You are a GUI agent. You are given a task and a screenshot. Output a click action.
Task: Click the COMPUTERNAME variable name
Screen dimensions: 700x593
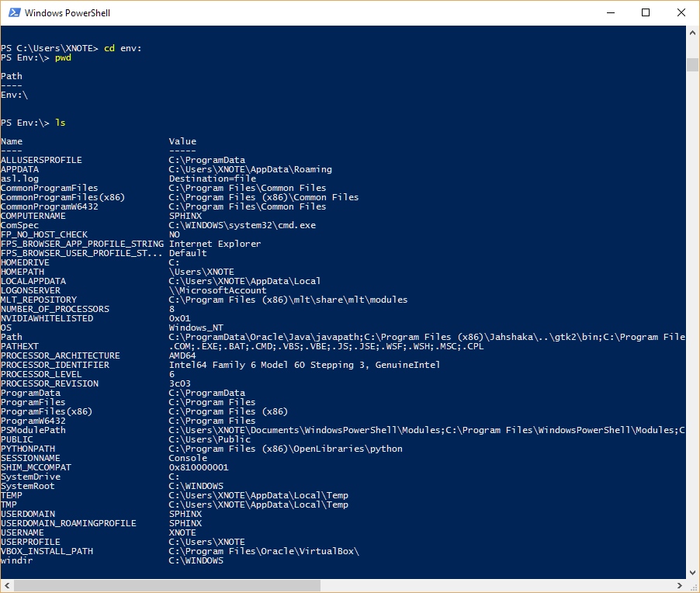pos(33,216)
